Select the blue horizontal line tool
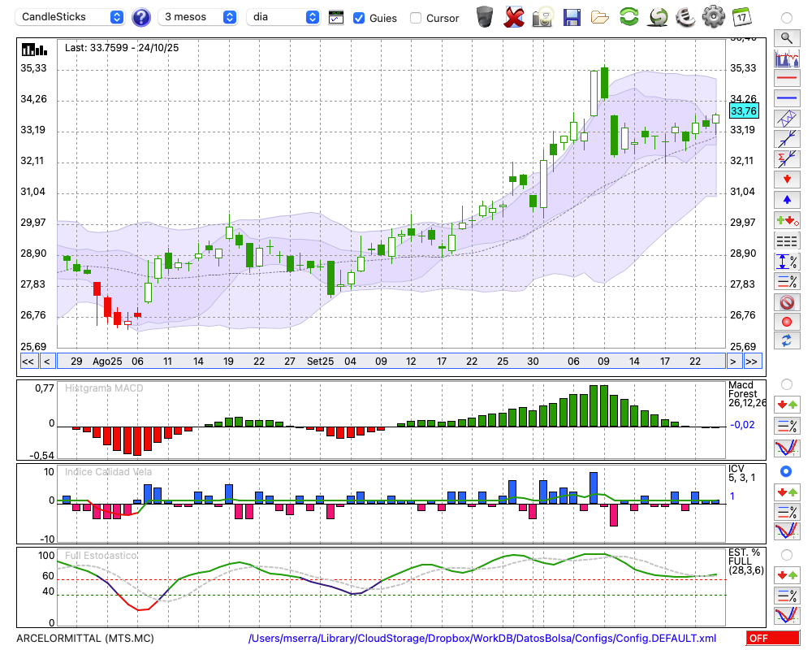This screenshot has width=812, height=650. pos(786,98)
